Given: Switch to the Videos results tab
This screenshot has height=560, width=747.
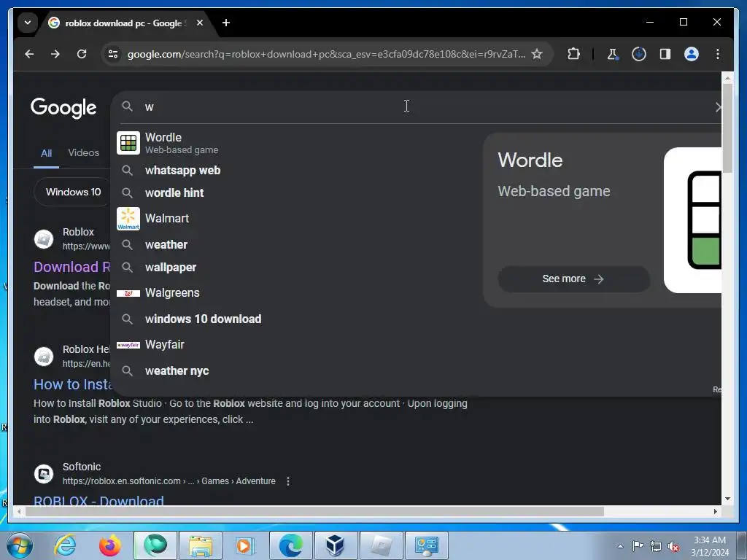Looking at the screenshot, I should point(84,153).
